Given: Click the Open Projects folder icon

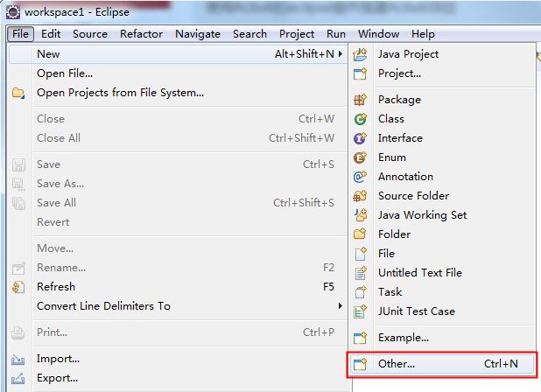Looking at the screenshot, I should point(18,93).
